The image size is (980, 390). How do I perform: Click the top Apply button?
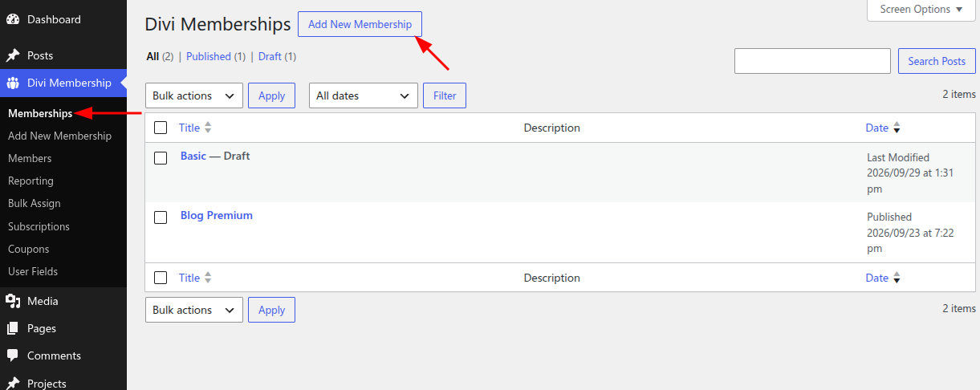(271, 95)
